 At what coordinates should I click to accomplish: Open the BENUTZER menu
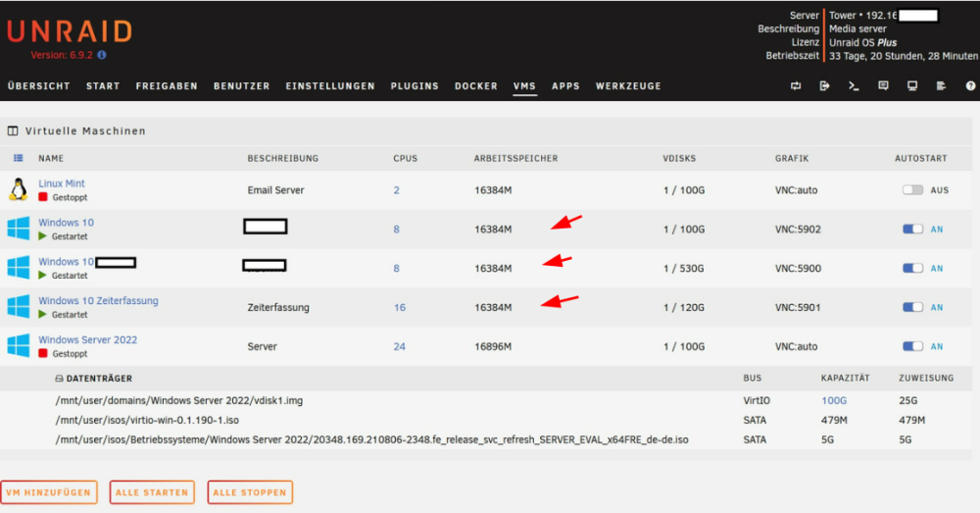coord(241,86)
